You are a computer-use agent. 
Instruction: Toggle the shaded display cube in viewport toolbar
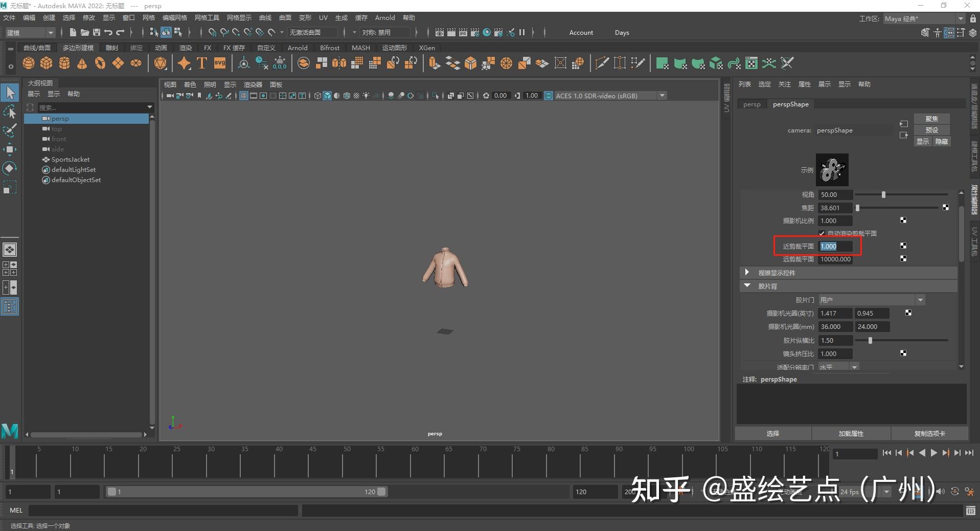pyautogui.click(x=327, y=96)
